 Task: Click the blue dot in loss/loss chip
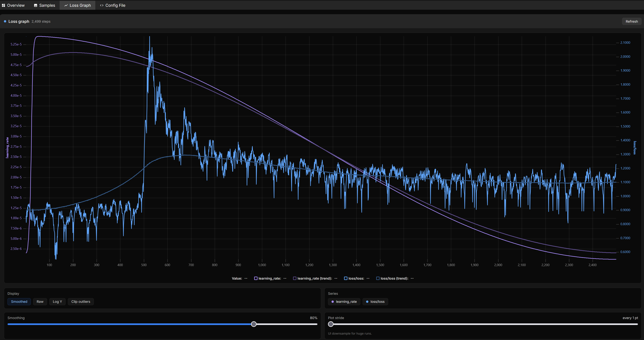point(367,302)
